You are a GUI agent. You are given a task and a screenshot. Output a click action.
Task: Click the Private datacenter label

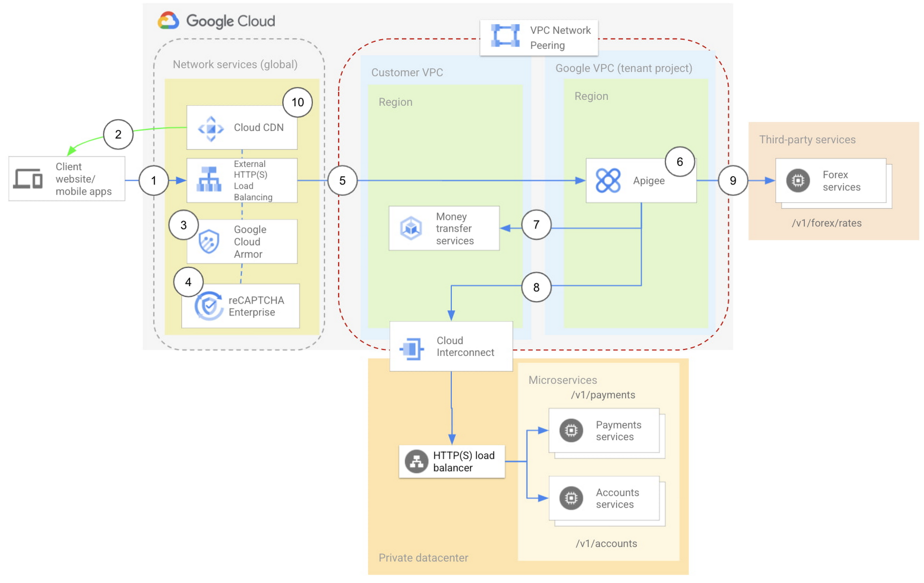click(423, 558)
